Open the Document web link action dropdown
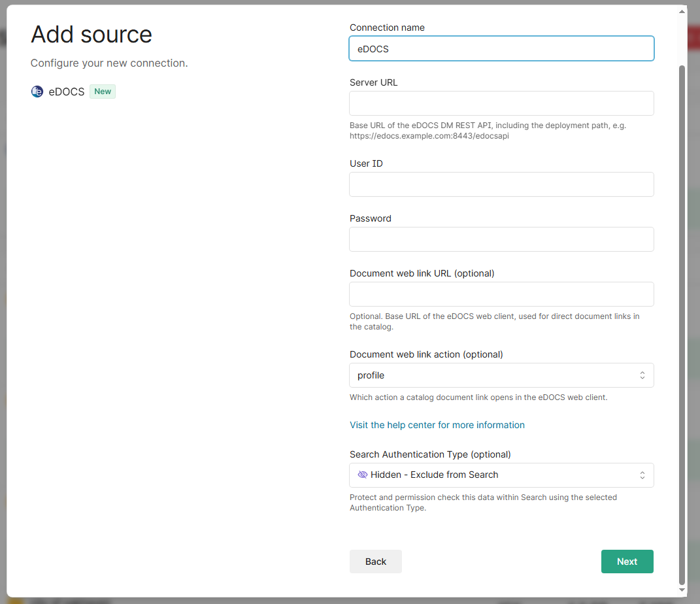This screenshot has width=700, height=604. point(501,375)
